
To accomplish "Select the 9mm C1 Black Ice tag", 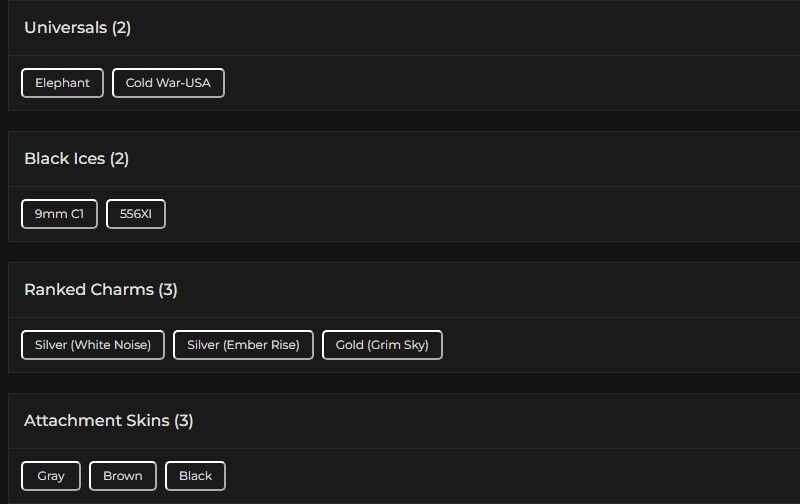I will (59, 214).
